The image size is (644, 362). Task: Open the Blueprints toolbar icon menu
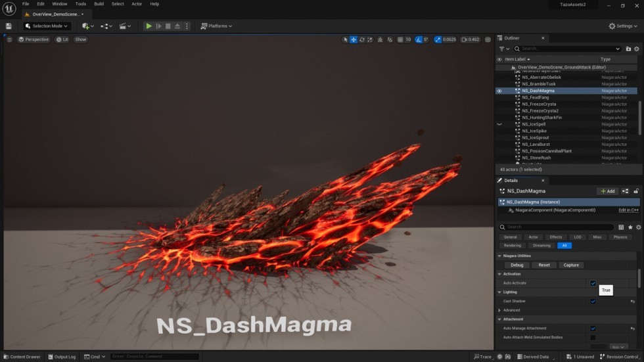coord(106,26)
